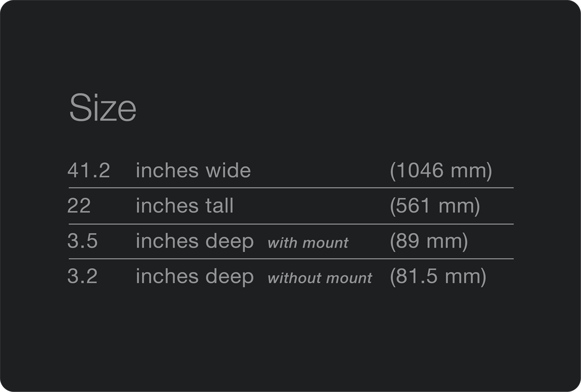Image resolution: width=581 pixels, height=392 pixels.
Task: Click the (561 mm) metric height
Action: [x=435, y=206]
